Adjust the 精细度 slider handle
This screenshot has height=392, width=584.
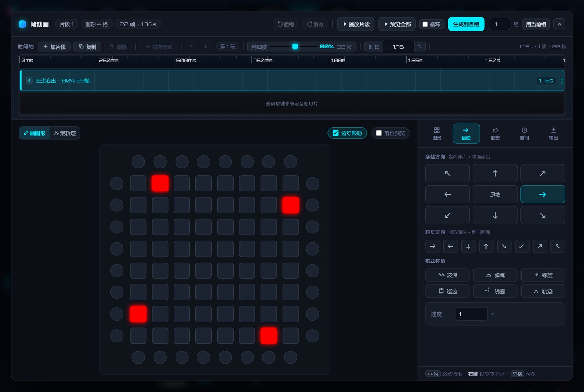point(295,47)
